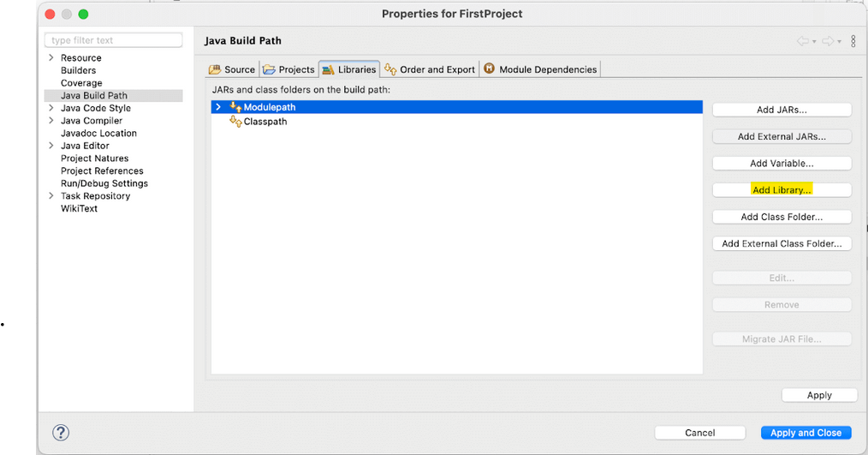Click the Source tab folder icon
The height and width of the screenshot is (455, 868).
pos(215,69)
